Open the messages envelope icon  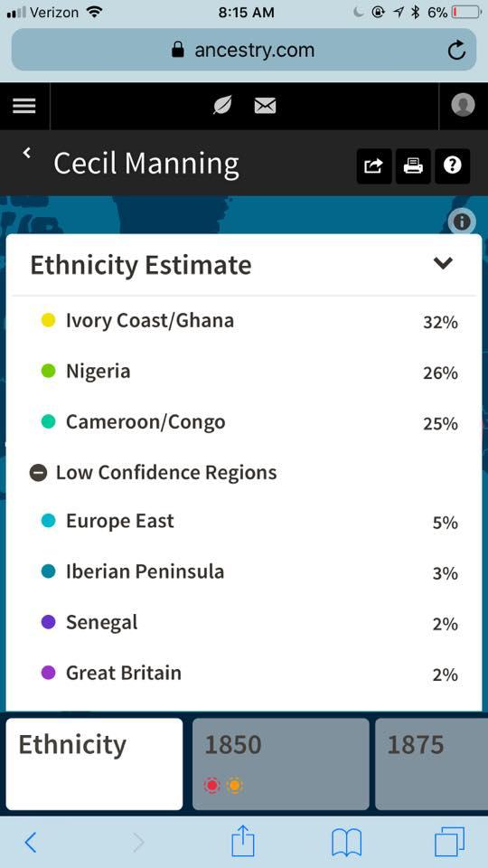point(265,106)
